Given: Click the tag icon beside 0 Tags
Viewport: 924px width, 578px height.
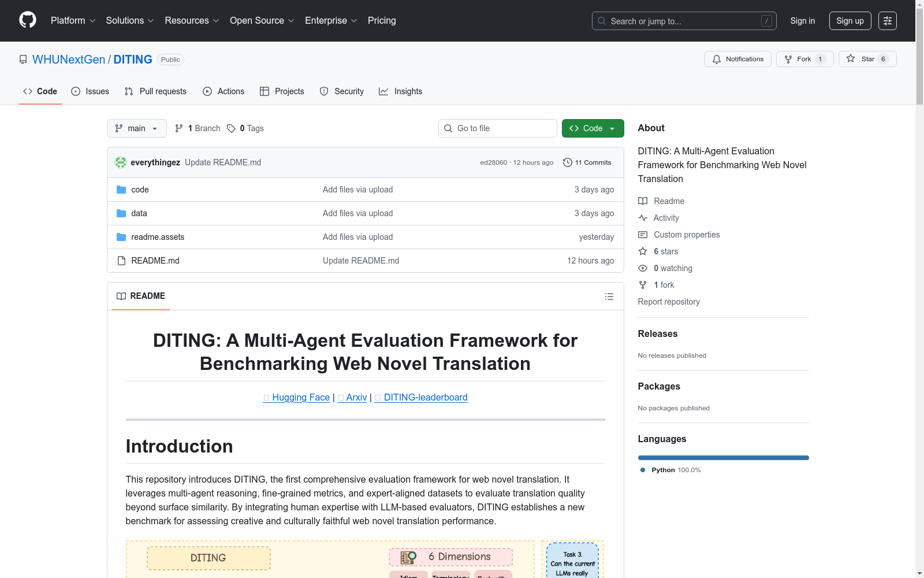Looking at the screenshot, I should tap(231, 128).
